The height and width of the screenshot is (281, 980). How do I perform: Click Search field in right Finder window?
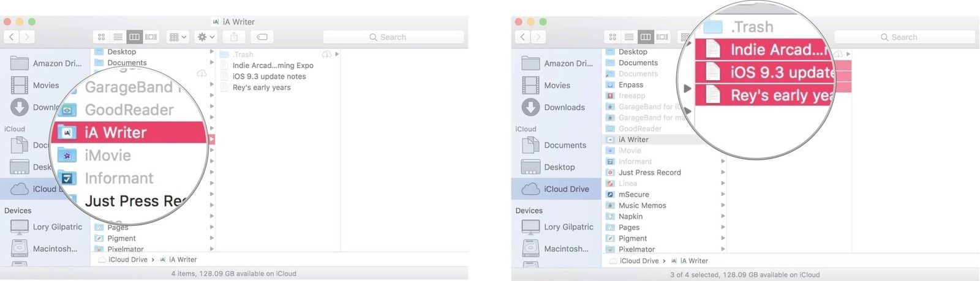coord(903,37)
